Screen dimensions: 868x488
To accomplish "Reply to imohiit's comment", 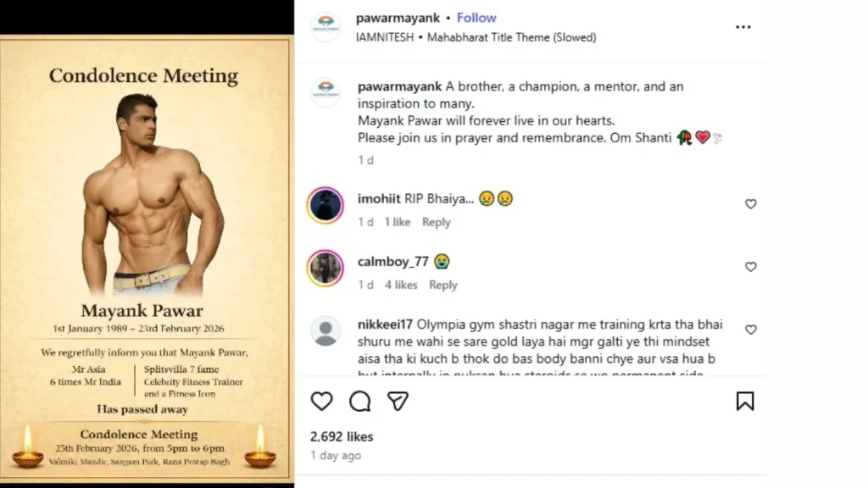I will (x=437, y=222).
